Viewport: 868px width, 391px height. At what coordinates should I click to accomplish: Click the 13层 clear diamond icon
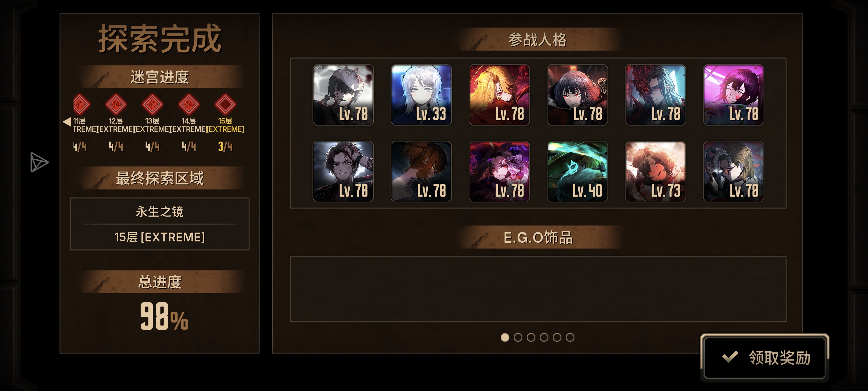pos(152,104)
